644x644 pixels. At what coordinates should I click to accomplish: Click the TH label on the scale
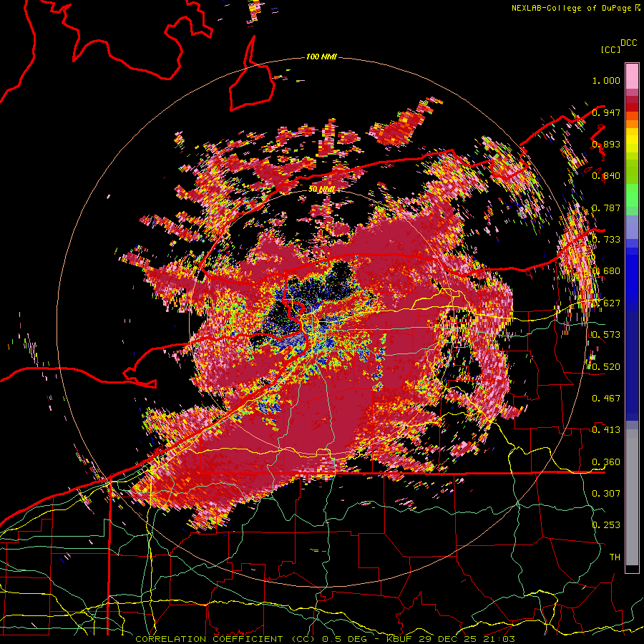615,557
